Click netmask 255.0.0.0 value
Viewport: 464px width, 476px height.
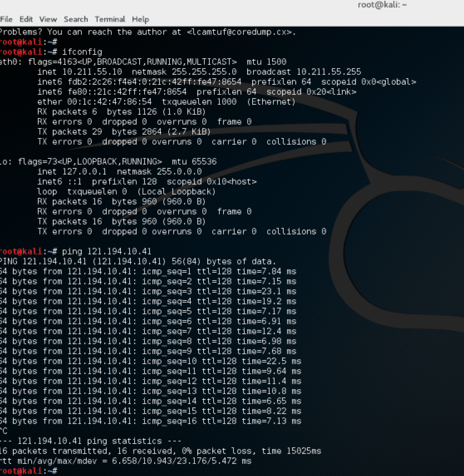pyautogui.click(x=179, y=172)
